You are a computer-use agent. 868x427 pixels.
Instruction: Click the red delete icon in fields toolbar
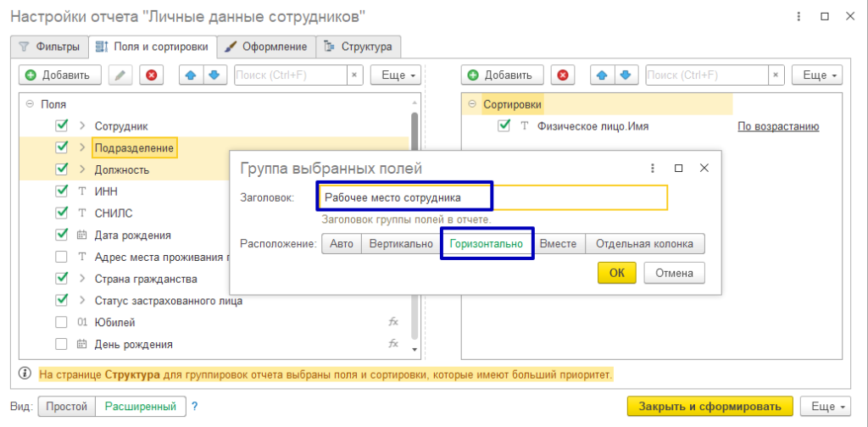[152, 75]
